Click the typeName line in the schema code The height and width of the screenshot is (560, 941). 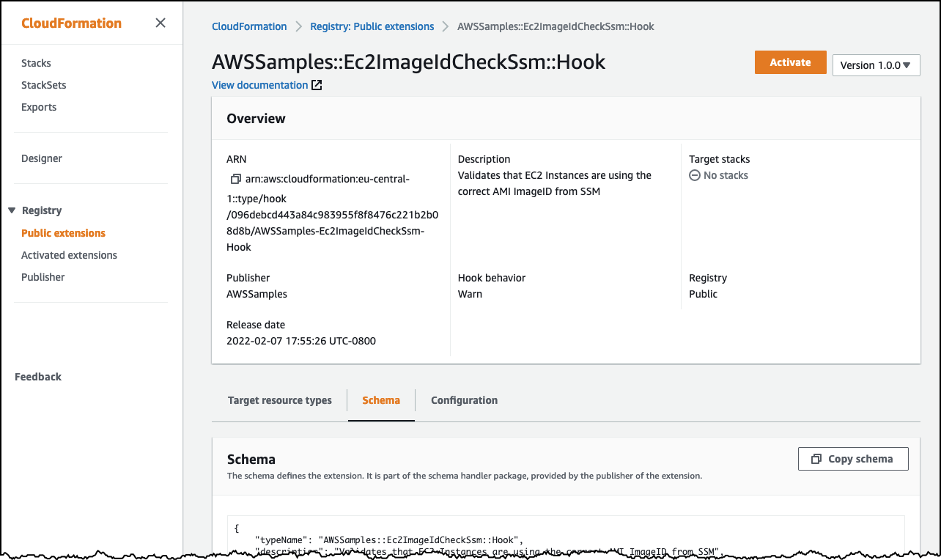click(x=388, y=539)
